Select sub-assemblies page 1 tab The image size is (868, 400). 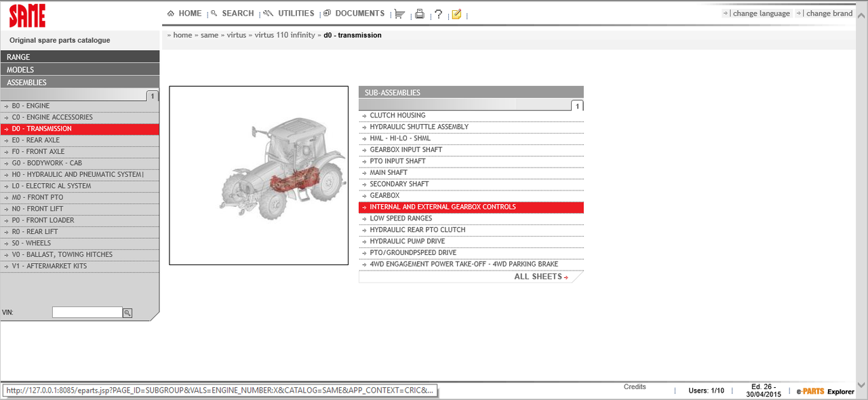[577, 106]
